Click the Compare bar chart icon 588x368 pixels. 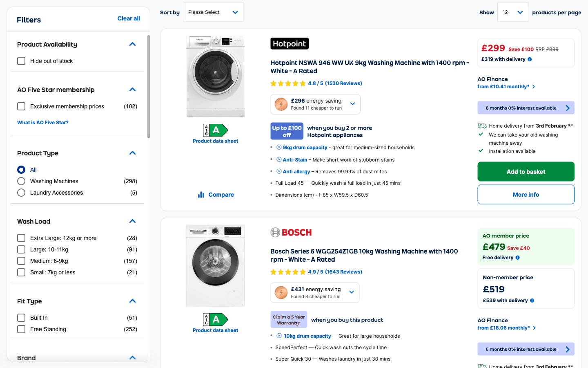tap(201, 195)
